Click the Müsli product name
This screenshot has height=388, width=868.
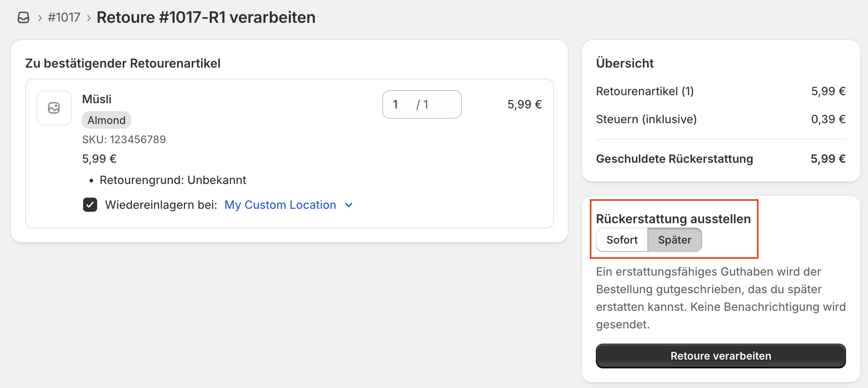[x=97, y=99]
